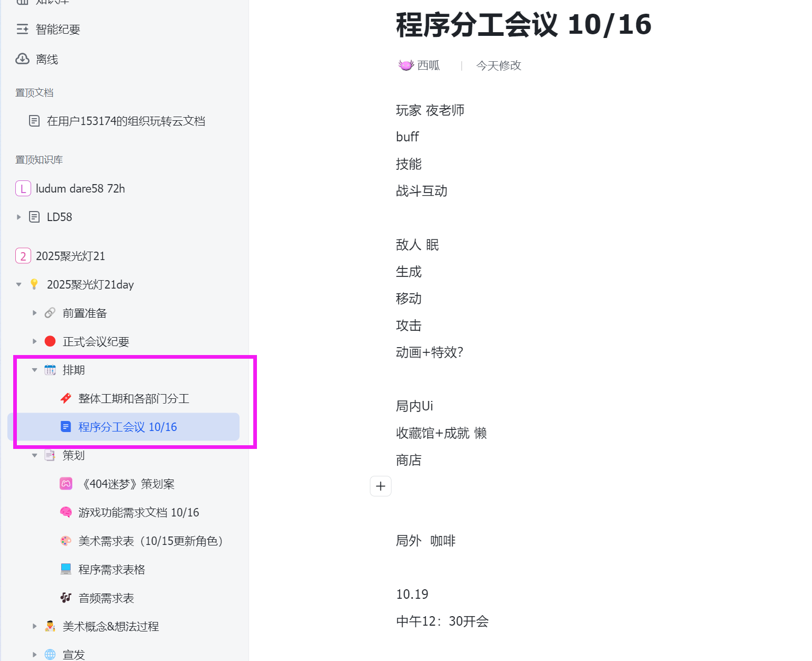
Task: Click the pink L icon of ludum dare58
Action: 23,189
